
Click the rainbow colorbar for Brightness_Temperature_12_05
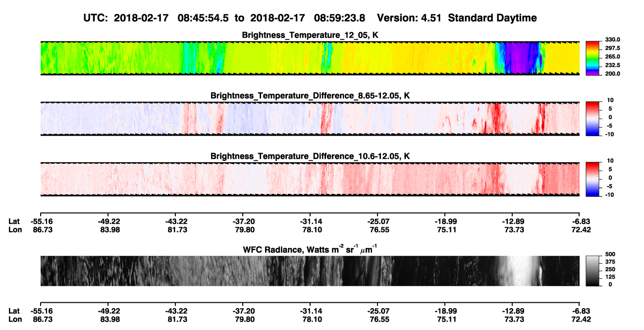tap(592, 58)
